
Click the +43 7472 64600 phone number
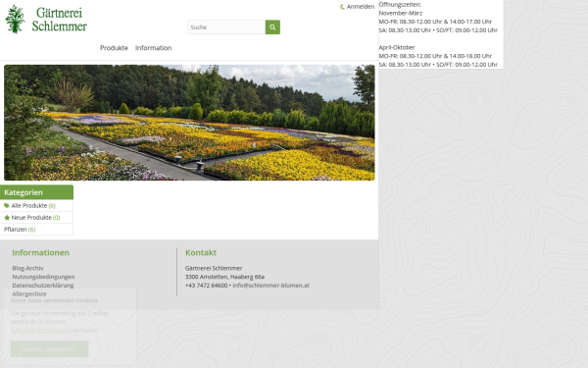tap(206, 286)
